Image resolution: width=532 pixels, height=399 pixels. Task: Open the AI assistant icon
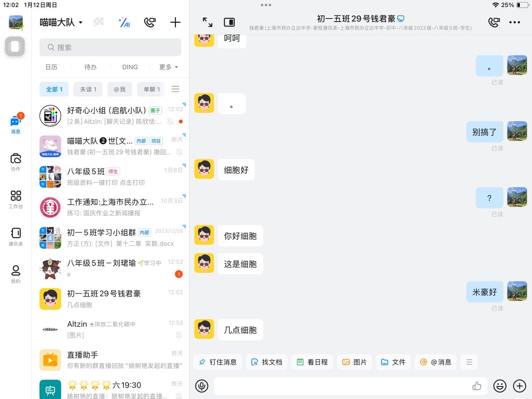[124, 22]
